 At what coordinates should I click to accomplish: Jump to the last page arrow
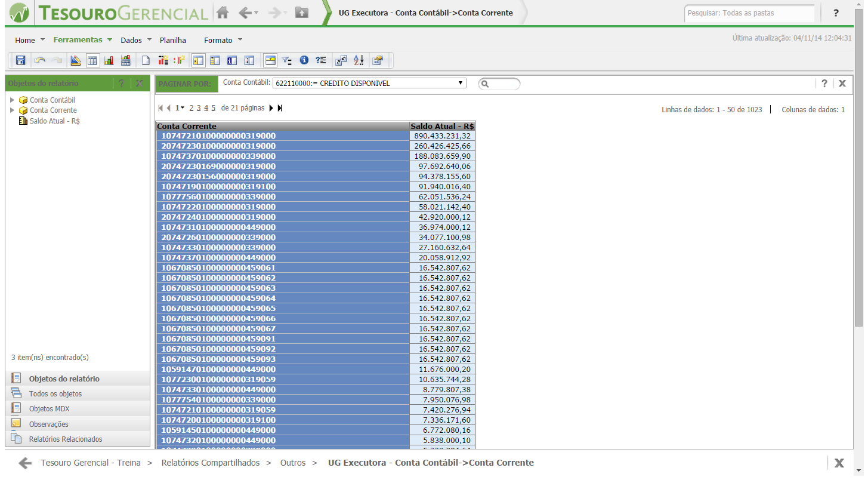tap(280, 108)
